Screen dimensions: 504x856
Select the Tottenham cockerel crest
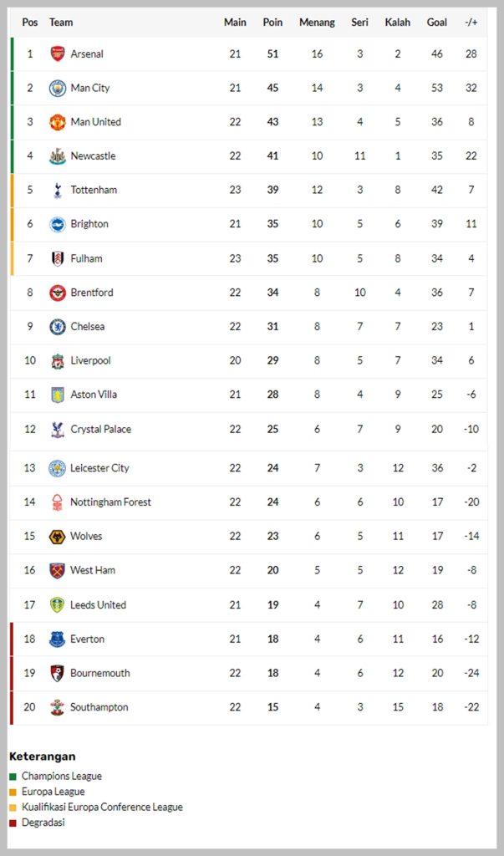tap(58, 190)
